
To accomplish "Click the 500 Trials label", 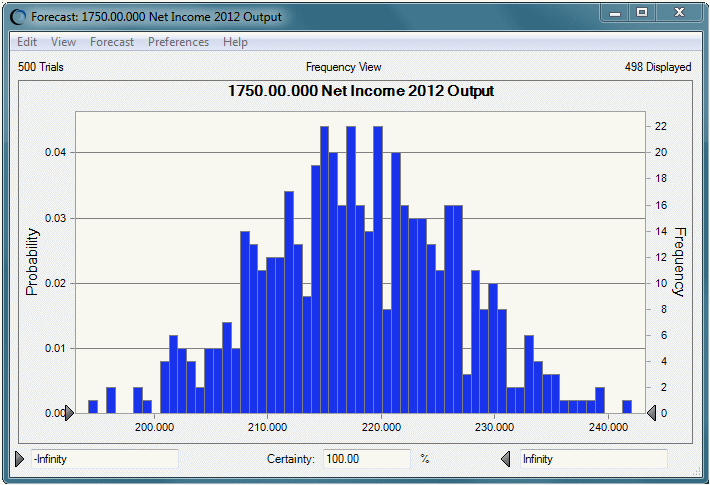I will click(x=41, y=67).
